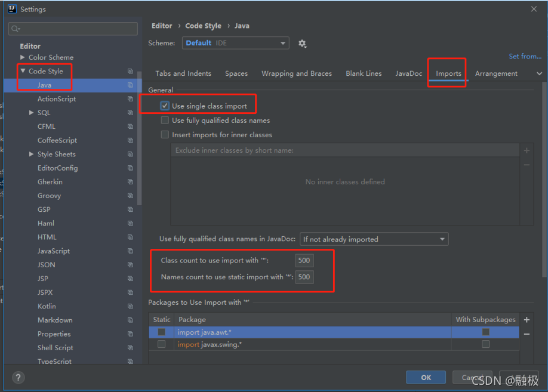Open JavaDoc qualified names dropdown
548x392 pixels.
(374, 239)
